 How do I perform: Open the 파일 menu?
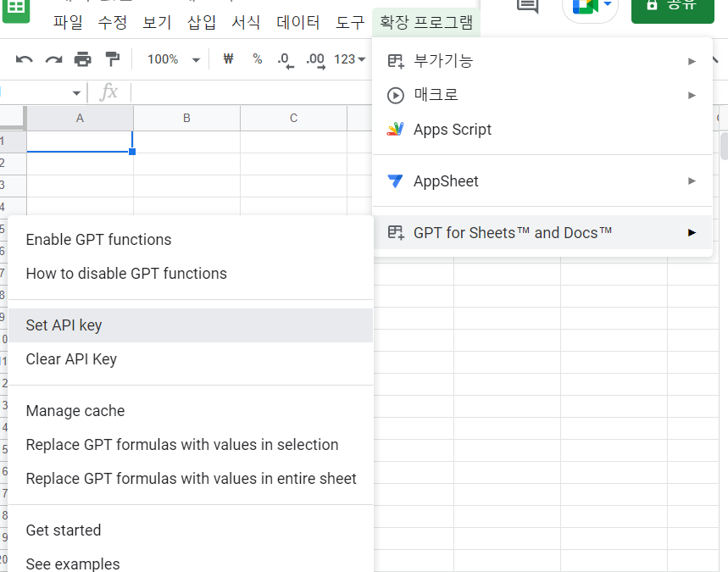click(68, 22)
